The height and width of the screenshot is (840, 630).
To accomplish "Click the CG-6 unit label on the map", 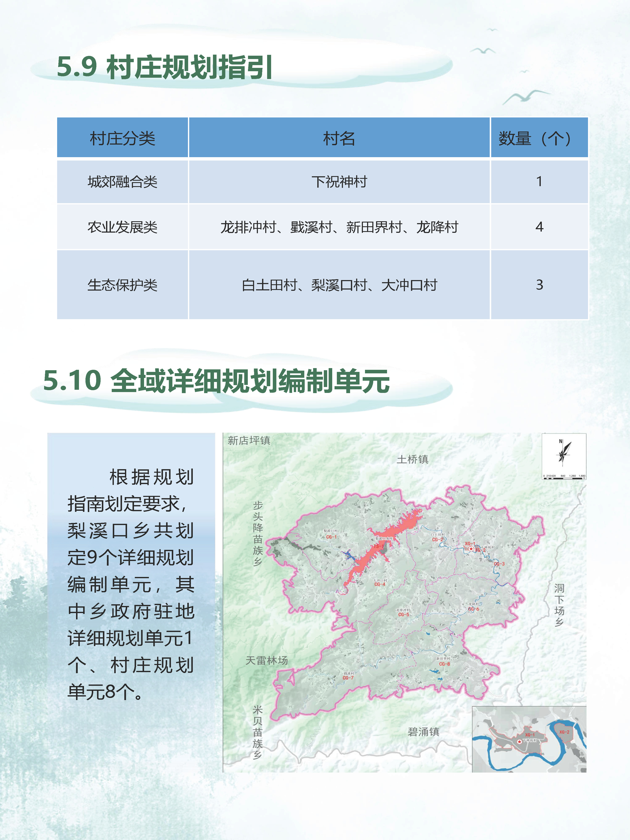I will 474,609.
